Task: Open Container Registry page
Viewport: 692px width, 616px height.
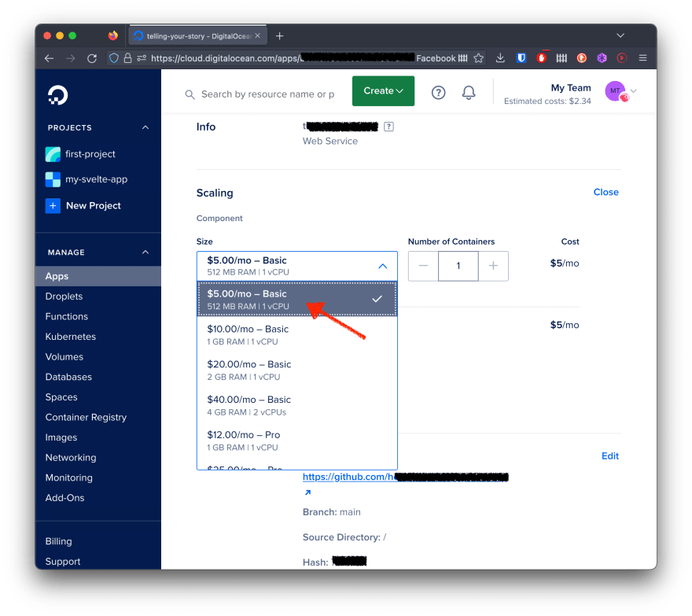Action: tap(86, 417)
